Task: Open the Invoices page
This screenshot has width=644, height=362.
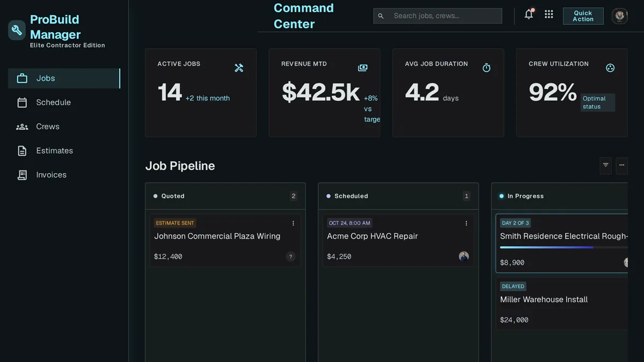Action: [64, 175]
